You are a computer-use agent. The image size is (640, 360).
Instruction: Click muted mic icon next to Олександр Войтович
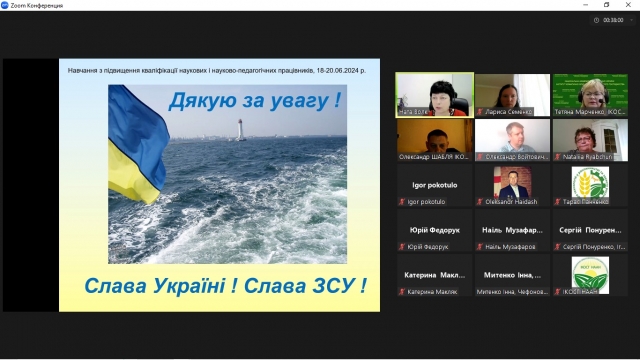[x=480, y=157]
